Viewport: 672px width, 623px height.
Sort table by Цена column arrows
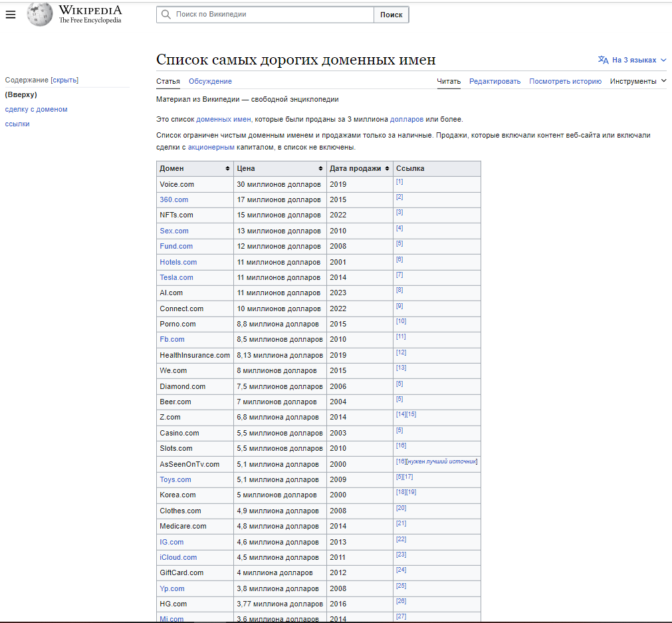(320, 168)
